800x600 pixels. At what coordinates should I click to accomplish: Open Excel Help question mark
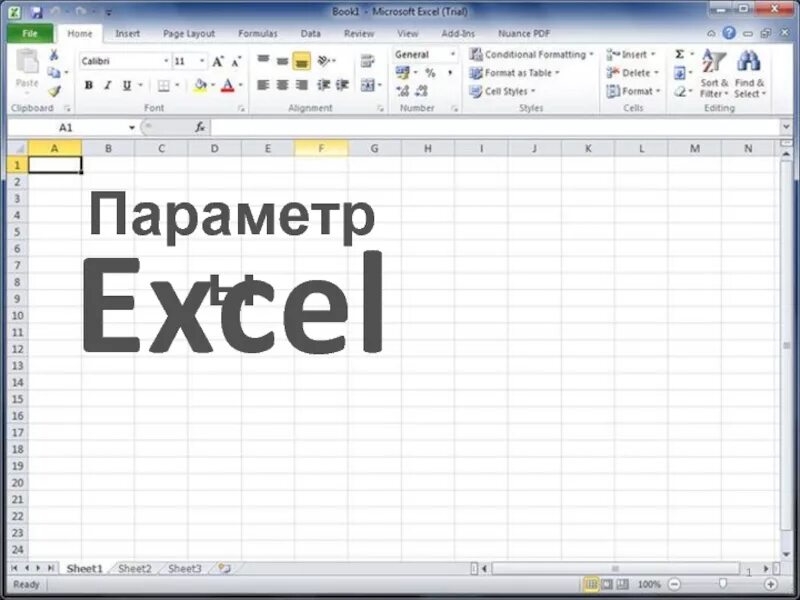pos(729,33)
